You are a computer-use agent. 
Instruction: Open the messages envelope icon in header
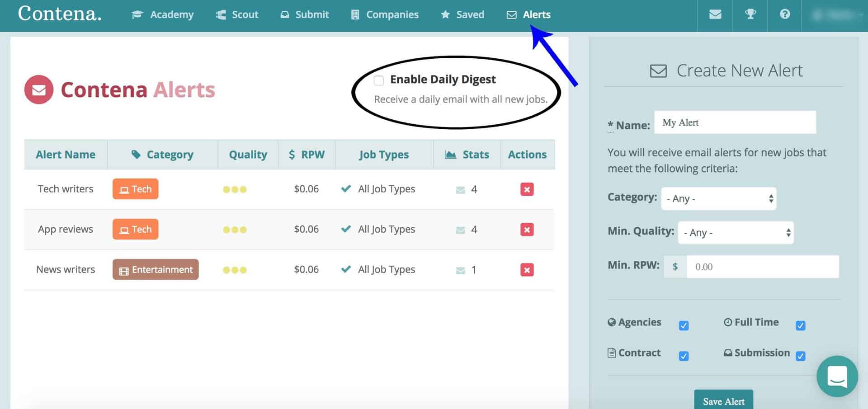715,14
